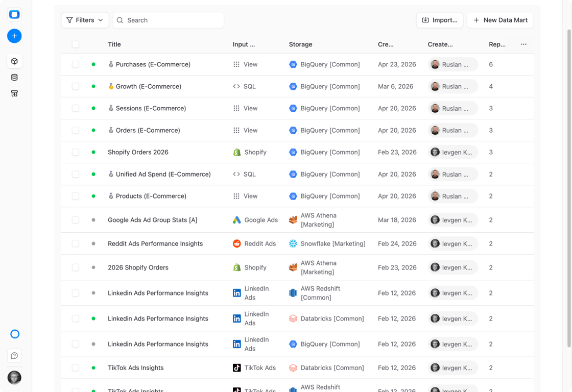Open the Filters dropdown
The height and width of the screenshot is (392, 572).
(x=85, y=20)
